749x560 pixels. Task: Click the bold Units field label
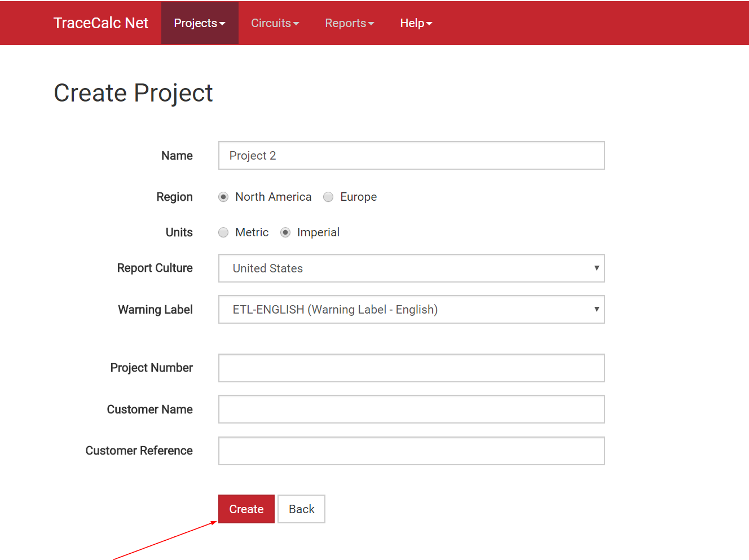(x=179, y=232)
